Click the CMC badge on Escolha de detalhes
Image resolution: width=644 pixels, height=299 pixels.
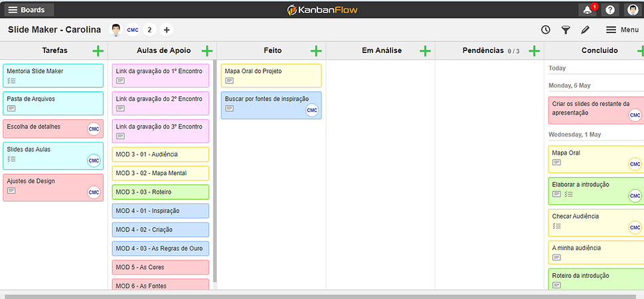94,129
